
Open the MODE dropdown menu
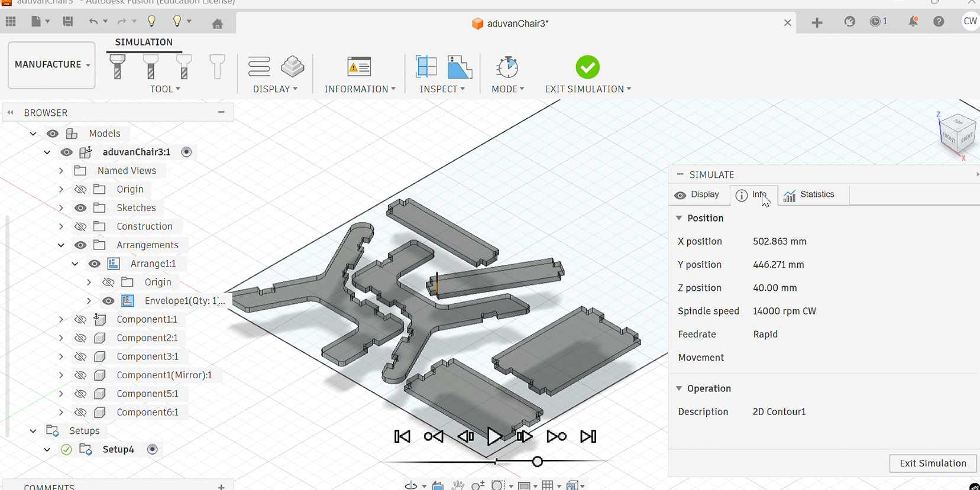coord(507,89)
